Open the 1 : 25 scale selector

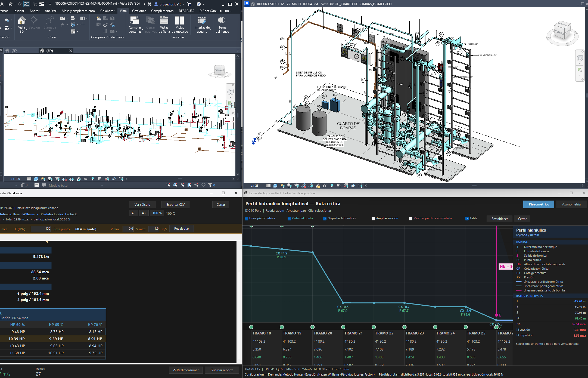point(255,186)
